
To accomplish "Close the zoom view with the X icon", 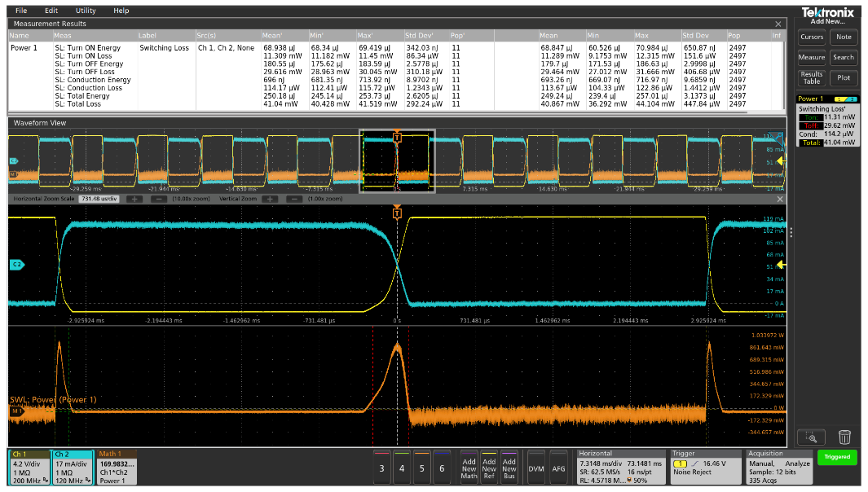I will pyautogui.click(x=778, y=200).
